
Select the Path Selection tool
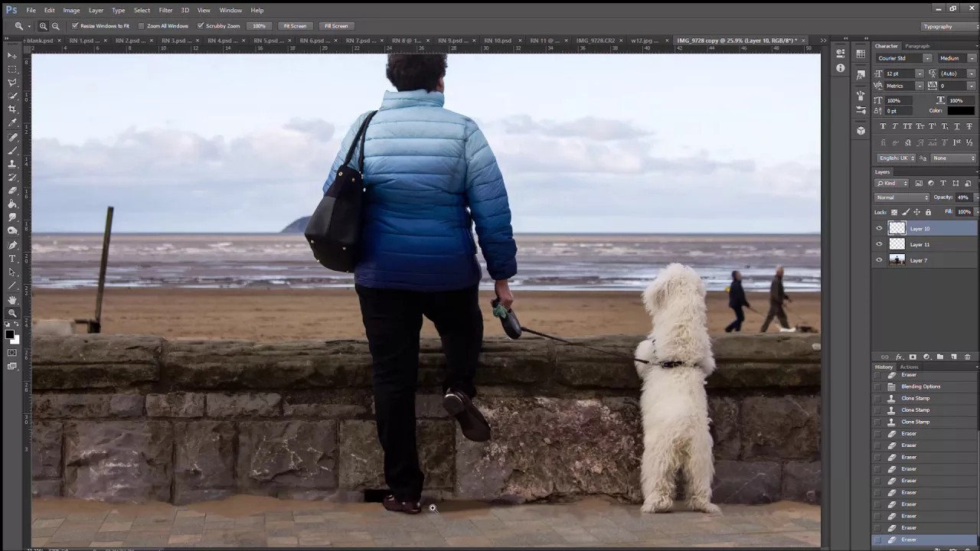point(12,272)
